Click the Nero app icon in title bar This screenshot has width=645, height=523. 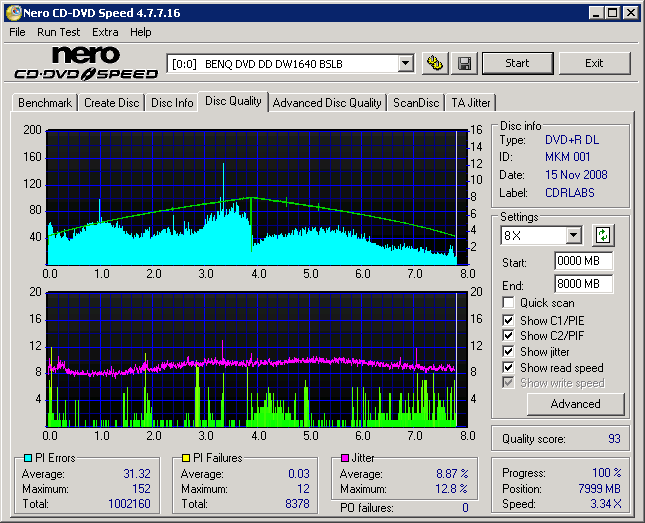[11, 13]
